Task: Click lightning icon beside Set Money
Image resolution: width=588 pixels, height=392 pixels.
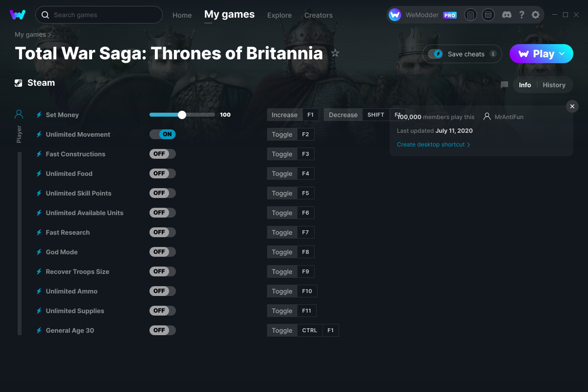Action: point(39,115)
